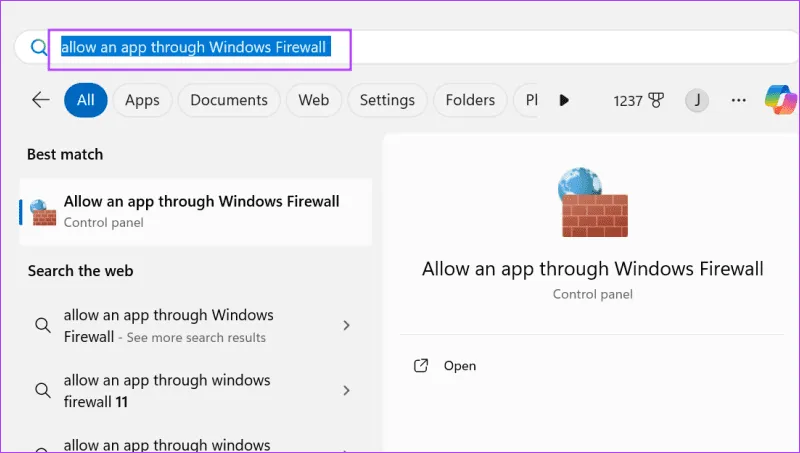Switch to the Documents filter tab
This screenshot has height=453, width=800.
pos(229,100)
